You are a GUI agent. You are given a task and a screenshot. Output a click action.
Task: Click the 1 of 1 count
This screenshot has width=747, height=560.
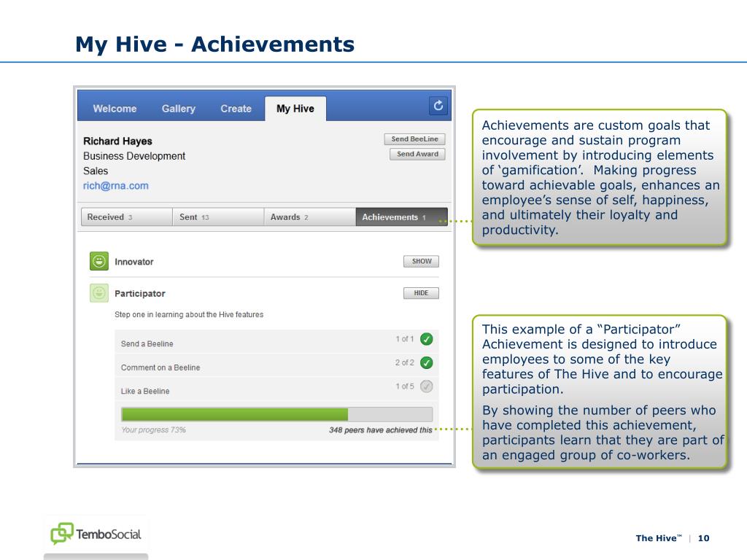click(x=404, y=339)
